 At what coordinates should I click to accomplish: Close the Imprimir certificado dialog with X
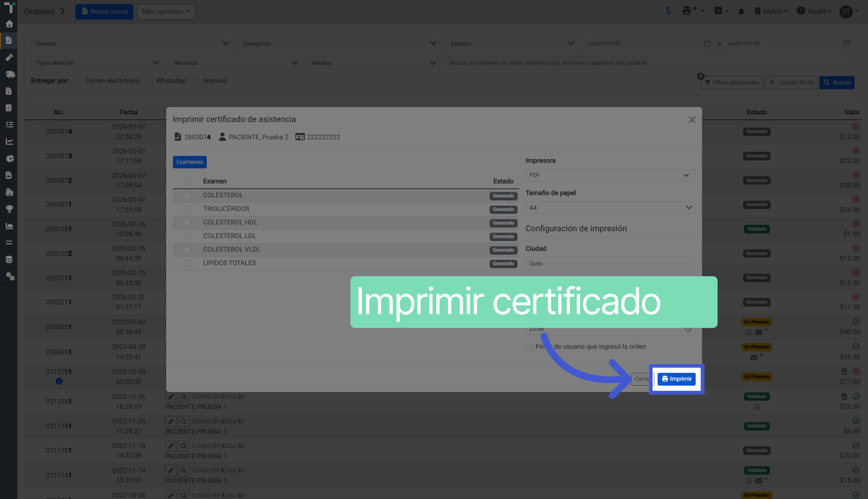point(692,120)
